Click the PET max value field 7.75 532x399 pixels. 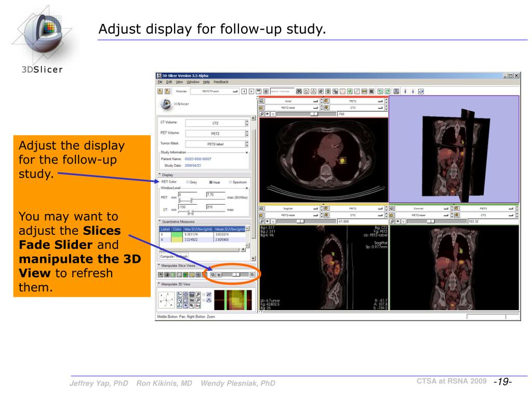216,195
